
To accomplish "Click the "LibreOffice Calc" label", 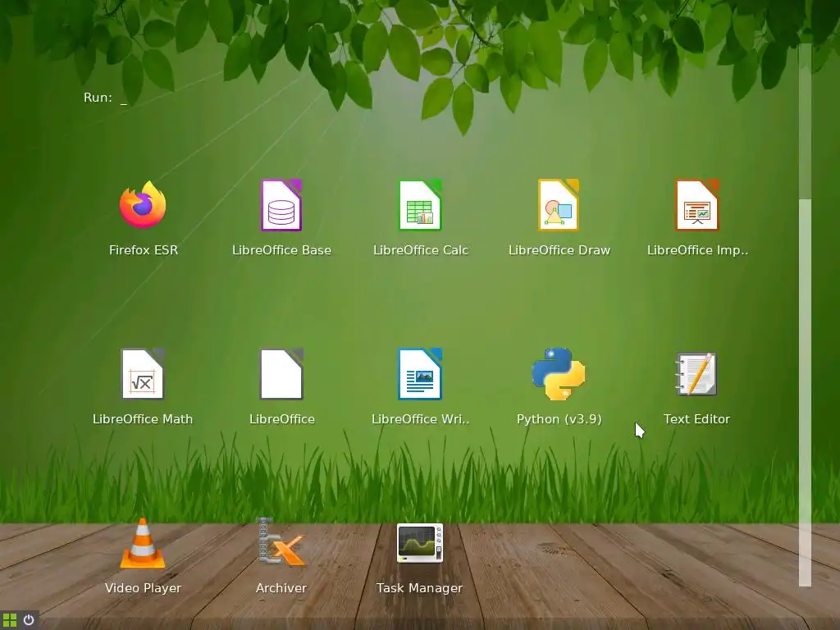I will point(421,250).
